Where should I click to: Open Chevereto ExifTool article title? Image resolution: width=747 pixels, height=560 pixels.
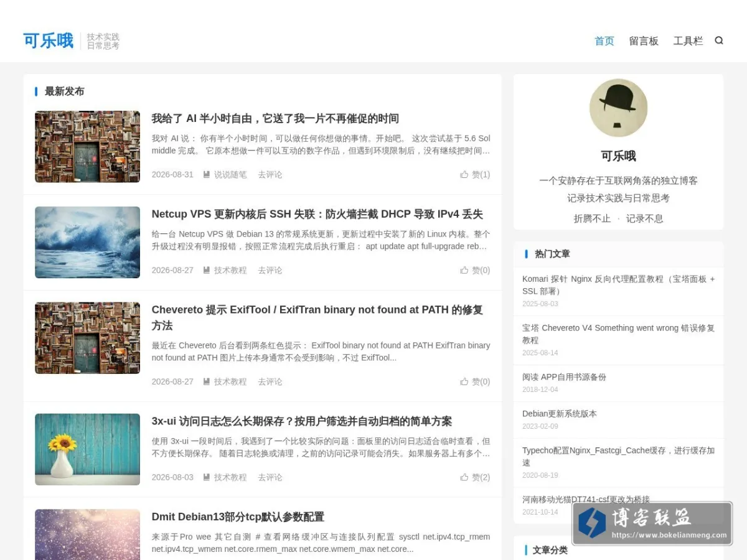pyautogui.click(x=317, y=317)
